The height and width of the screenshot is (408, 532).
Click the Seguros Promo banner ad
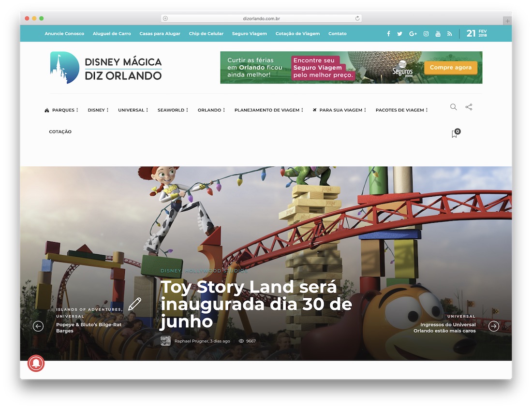pyautogui.click(x=351, y=68)
